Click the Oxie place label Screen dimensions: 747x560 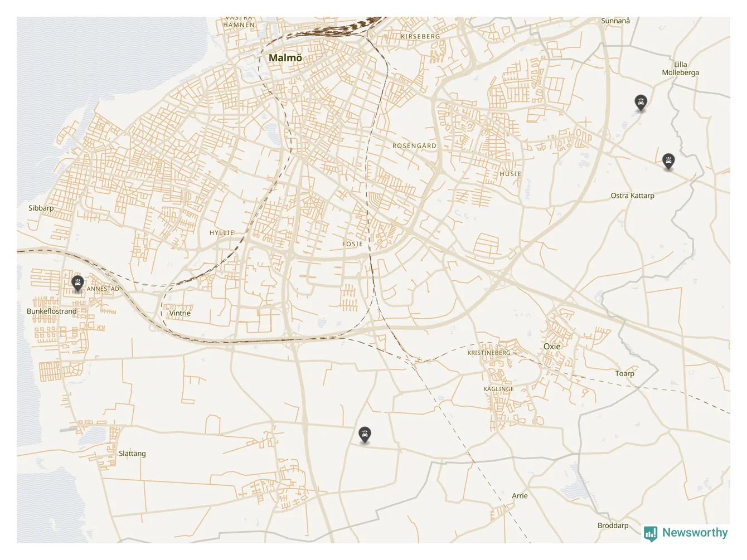(x=552, y=347)
